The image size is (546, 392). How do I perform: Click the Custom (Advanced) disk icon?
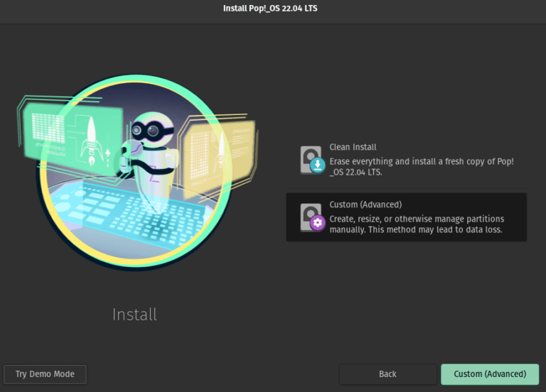(311, 214)
